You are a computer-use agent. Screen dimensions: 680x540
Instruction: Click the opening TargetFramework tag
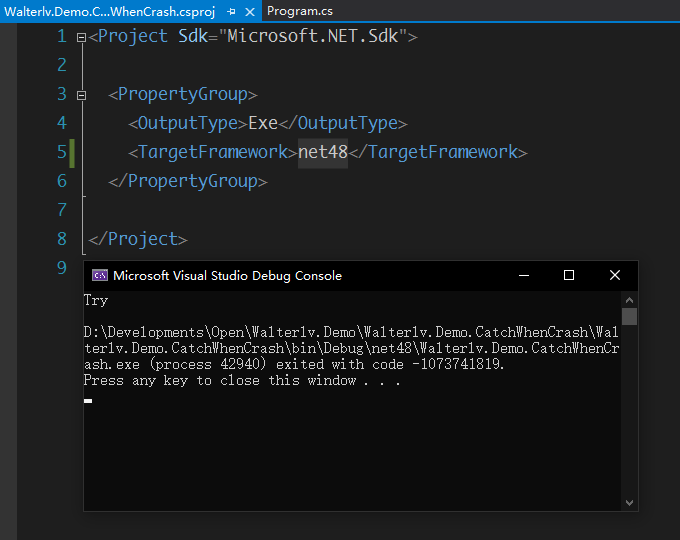[x=212, y=152]
